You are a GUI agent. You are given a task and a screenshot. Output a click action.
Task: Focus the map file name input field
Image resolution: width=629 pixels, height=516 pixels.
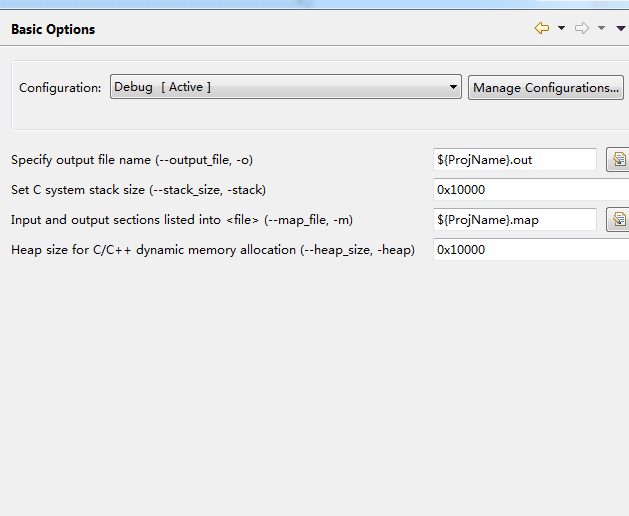point(515,220)
